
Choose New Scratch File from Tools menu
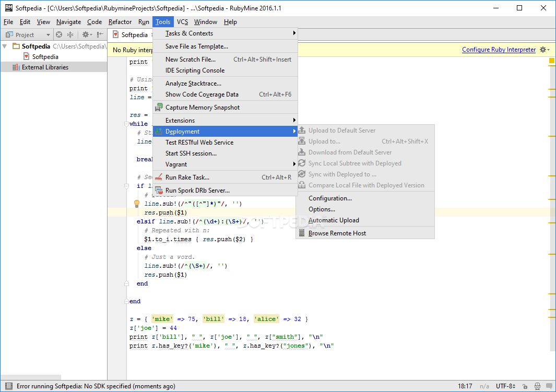225,59
